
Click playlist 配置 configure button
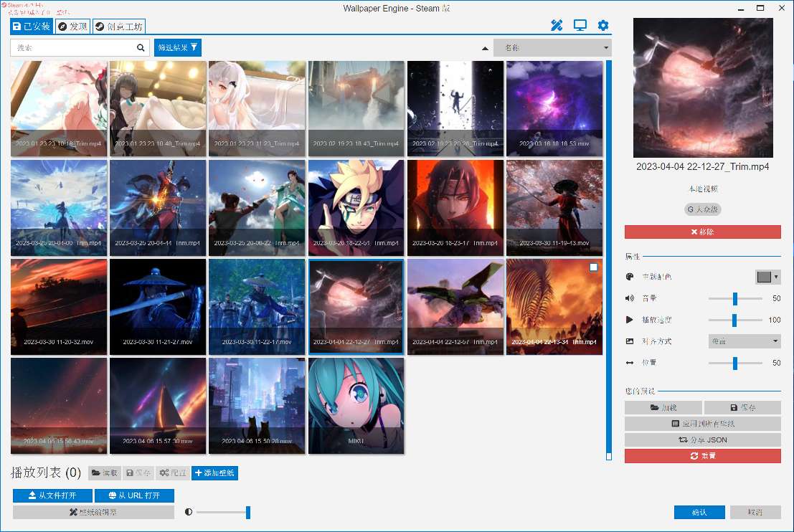(173, 472)
